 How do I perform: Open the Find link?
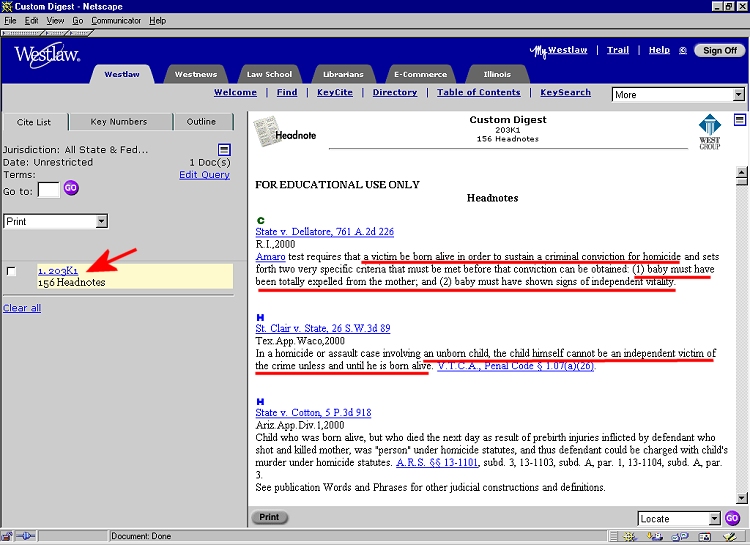pos(287,92)
